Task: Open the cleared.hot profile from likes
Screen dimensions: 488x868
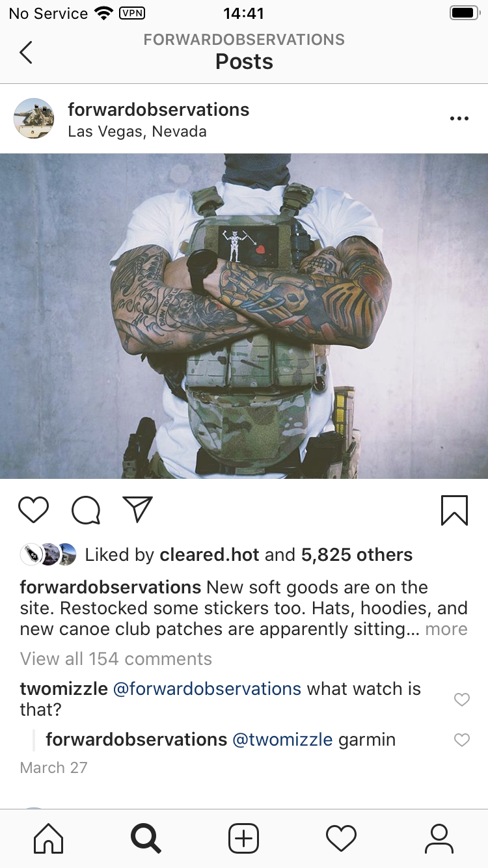Action: pyautogui.click(x=210, y=554)
